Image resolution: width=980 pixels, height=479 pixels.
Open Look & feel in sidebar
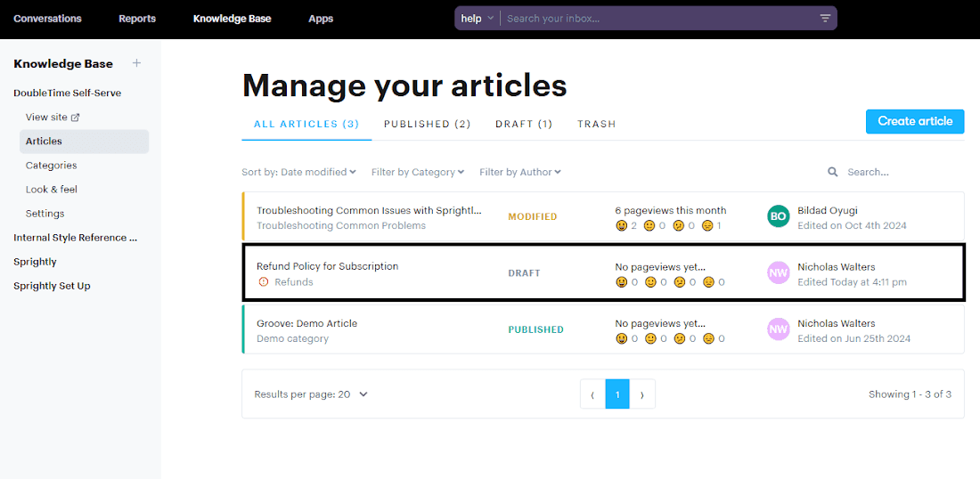click(x=52, y=190)
